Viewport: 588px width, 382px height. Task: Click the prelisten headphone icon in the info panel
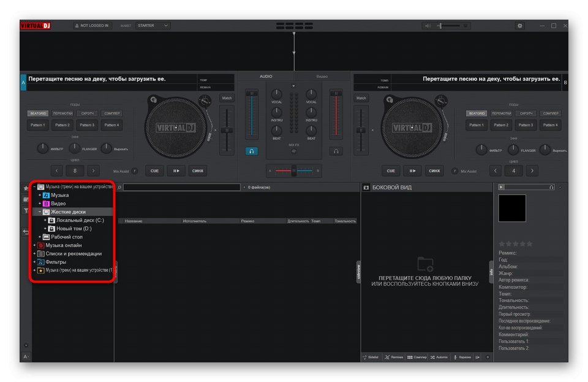551,187
